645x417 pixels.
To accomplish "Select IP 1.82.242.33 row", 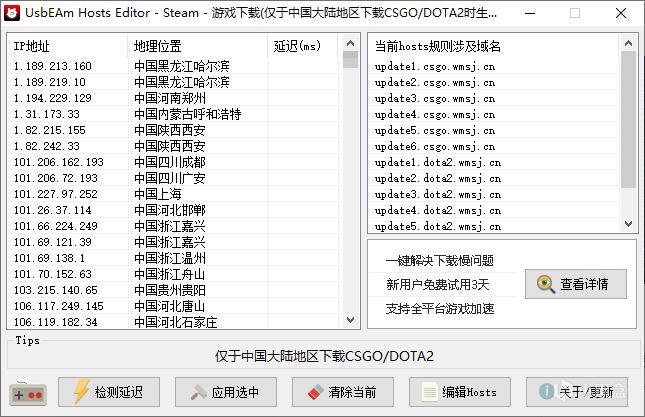I will 175,146.
